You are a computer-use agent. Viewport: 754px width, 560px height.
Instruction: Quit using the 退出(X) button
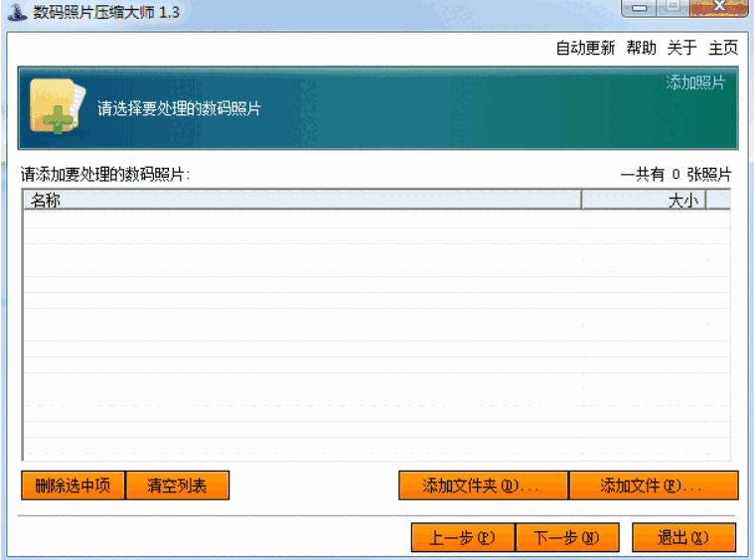(x=683, y=537)
